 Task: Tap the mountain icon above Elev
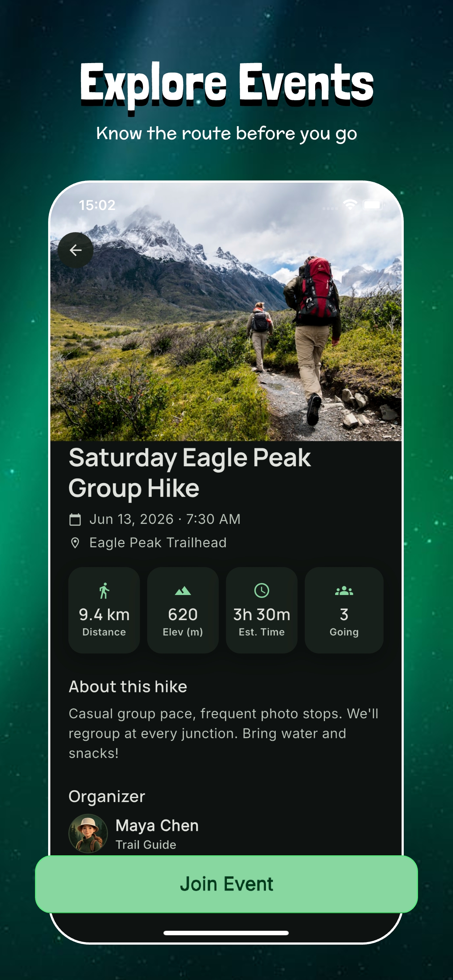[183, 590]
